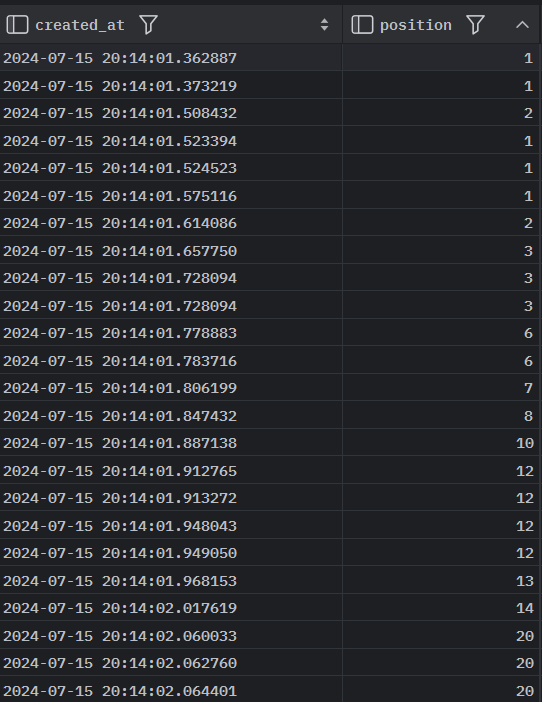542x702 pixels.
Task: Select position value 20 in 20:14:02.060033 row
Action: (x=441, y=636)
